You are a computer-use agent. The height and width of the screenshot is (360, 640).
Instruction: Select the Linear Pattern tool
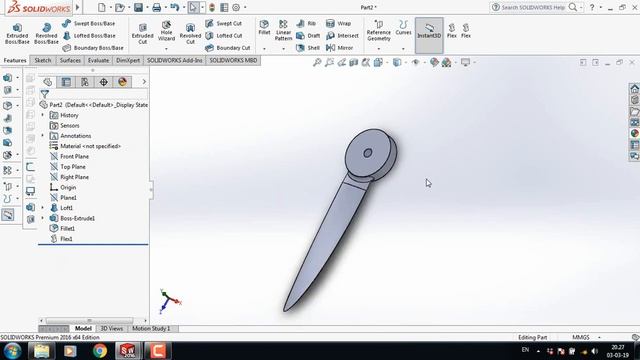pos(283,30)
